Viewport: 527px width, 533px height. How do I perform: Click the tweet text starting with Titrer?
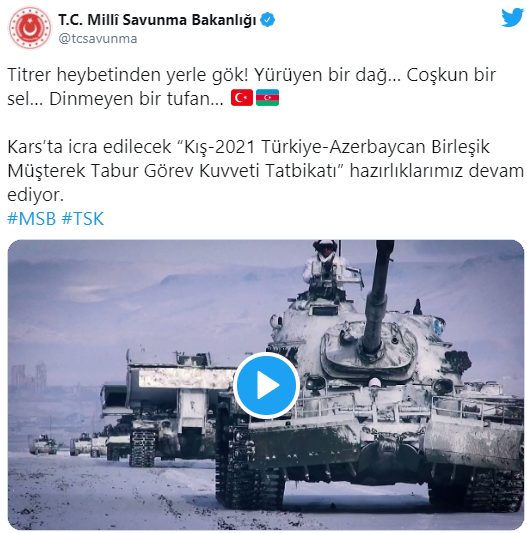251,87
